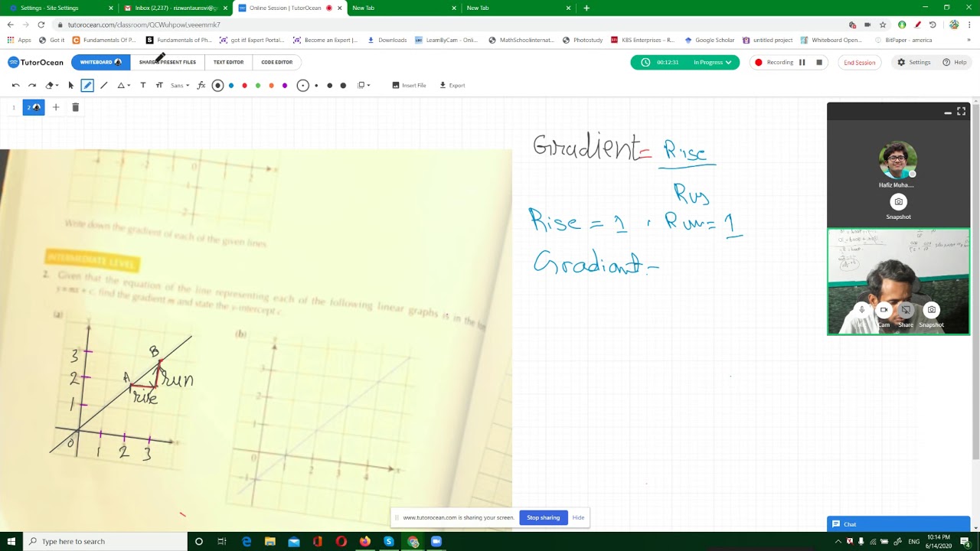Pick the blue pen color
Viewport: 980px width, 551px height.
231,85
